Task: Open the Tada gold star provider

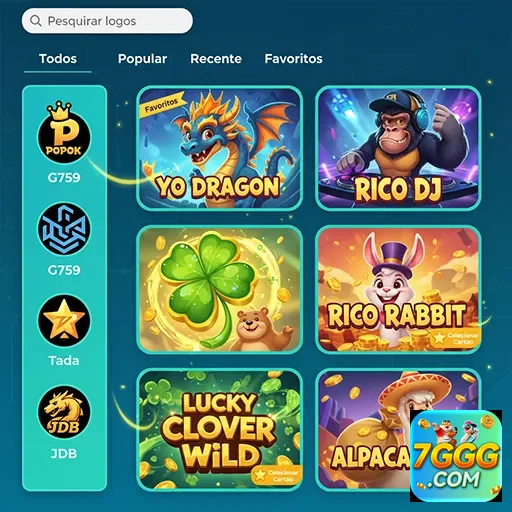Action: pos(64,321)
